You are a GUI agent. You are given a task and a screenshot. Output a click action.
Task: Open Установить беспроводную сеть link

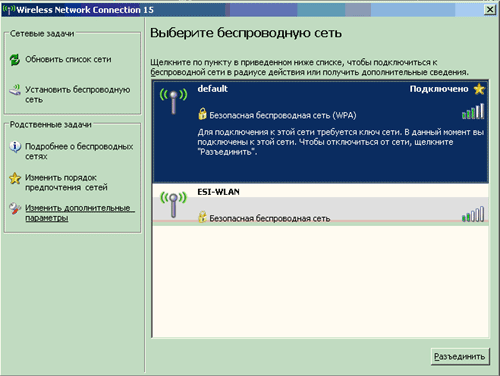(78, 95)
